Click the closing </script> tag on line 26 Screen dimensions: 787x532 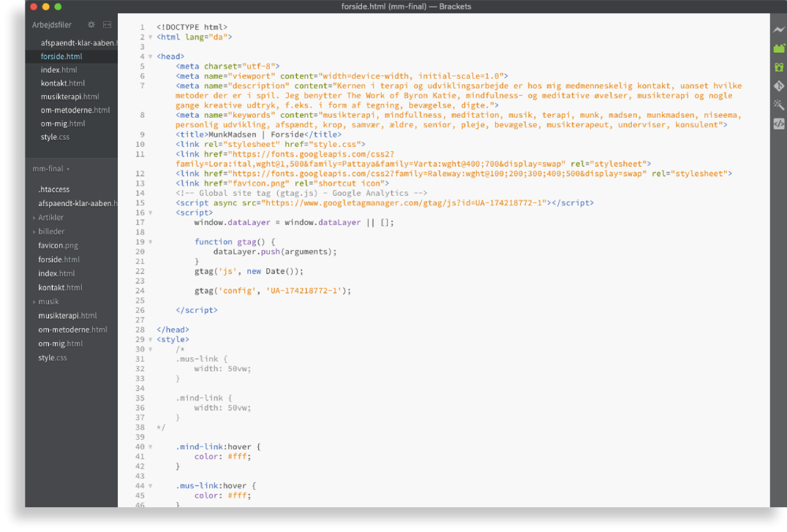[197, 311]
